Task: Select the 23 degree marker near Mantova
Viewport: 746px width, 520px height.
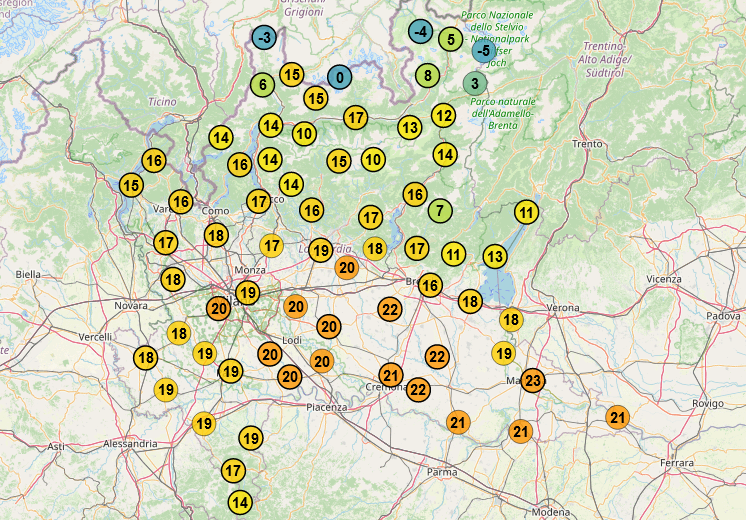Action: (533, 380)
